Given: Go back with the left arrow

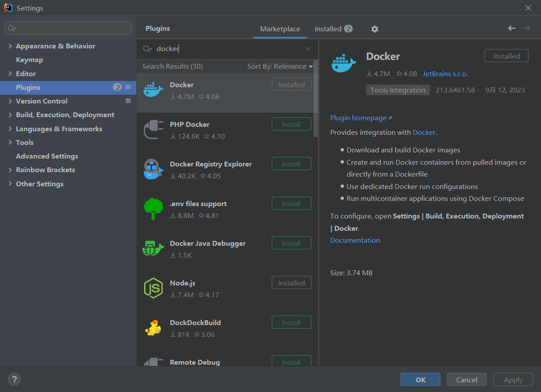Looking at the screenshot, I should [x=511, y=28].
